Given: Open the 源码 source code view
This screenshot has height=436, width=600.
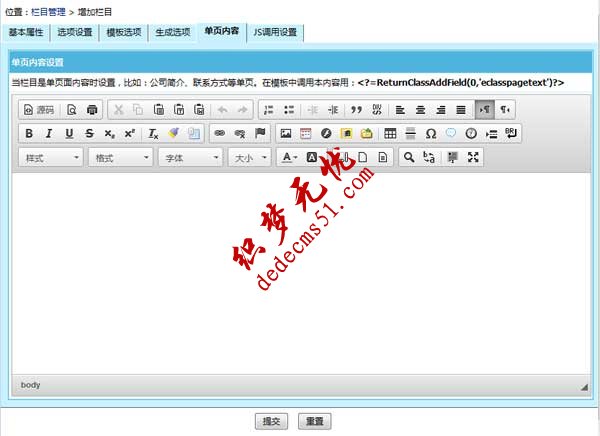Looking at the screenshot, I should tap(39, 110).
